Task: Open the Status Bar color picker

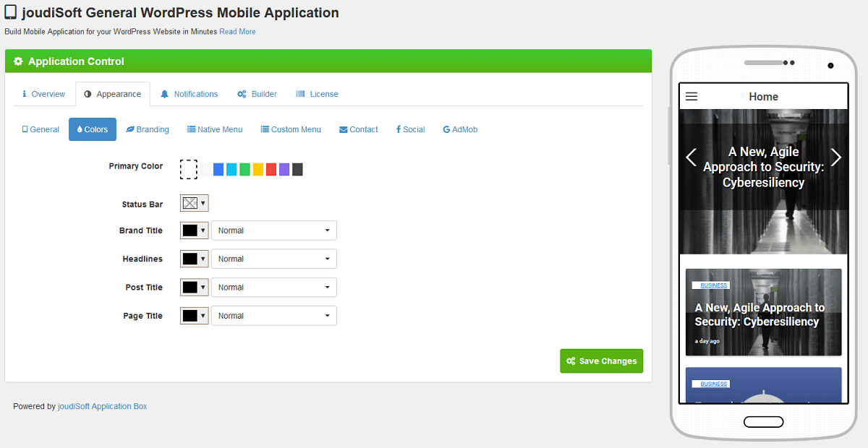Action: (194, 204)
